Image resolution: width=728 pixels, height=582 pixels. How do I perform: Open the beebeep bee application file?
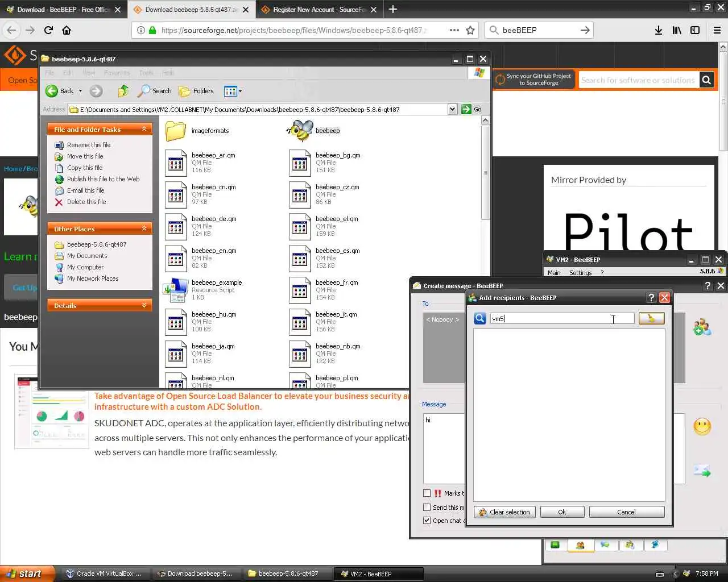pyautogui.click(x=315, y=131)
